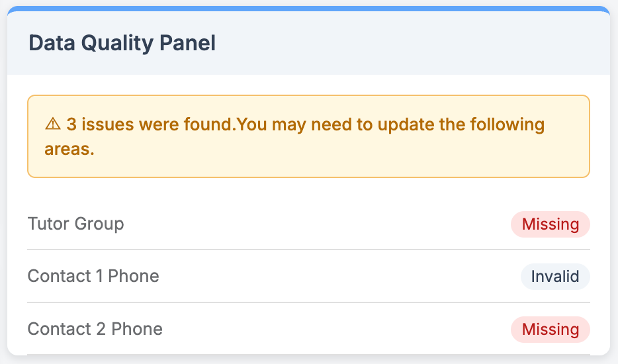Click the divider line below Tutor Group row
The image size is (618, 364).
point(308,250)
